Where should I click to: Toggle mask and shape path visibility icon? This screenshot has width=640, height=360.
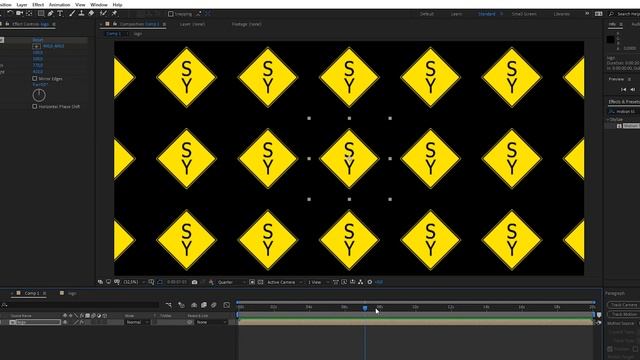pyautogui.click(x=160, y=282)
